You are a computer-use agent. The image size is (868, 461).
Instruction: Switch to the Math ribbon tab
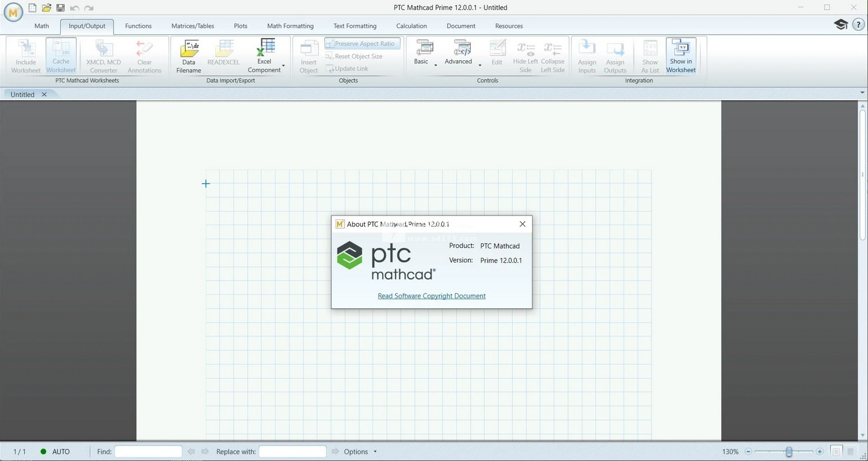point(42,26)
